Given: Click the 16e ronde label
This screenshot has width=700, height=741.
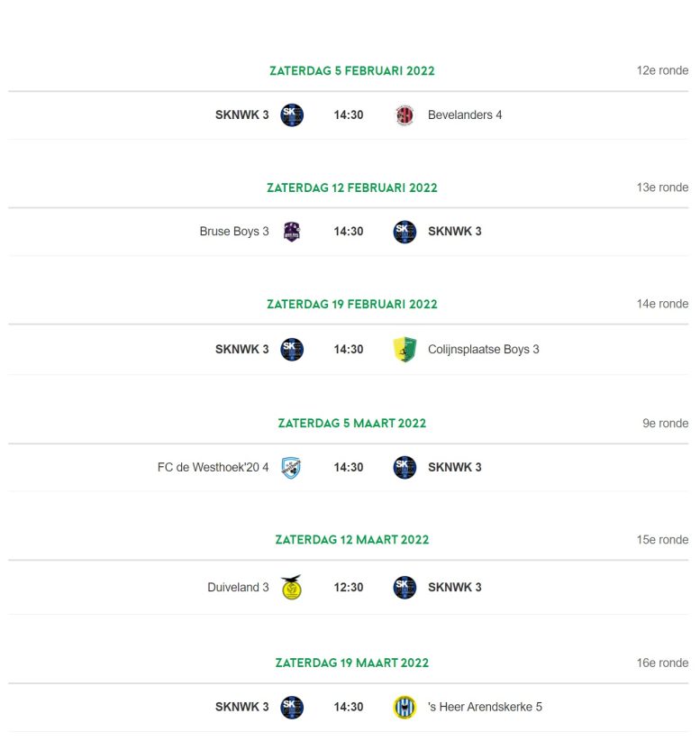Looking at the screenshot, I should pos(662,663).
